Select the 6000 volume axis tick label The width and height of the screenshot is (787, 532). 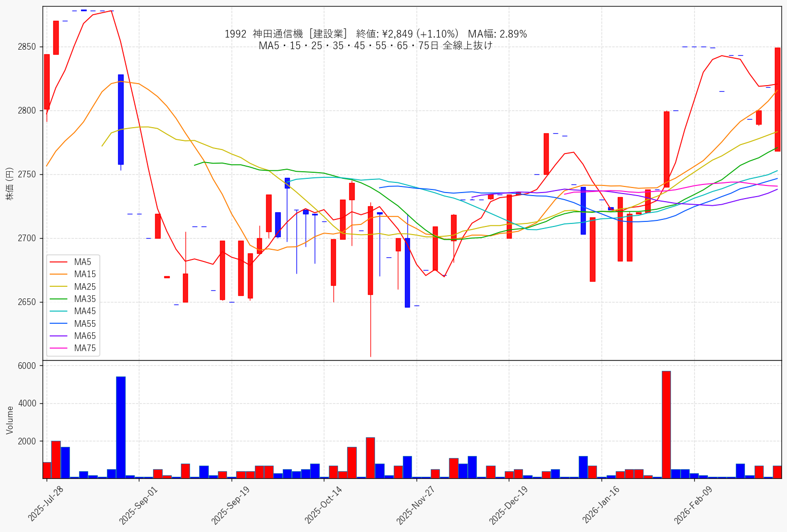(27, 366)
